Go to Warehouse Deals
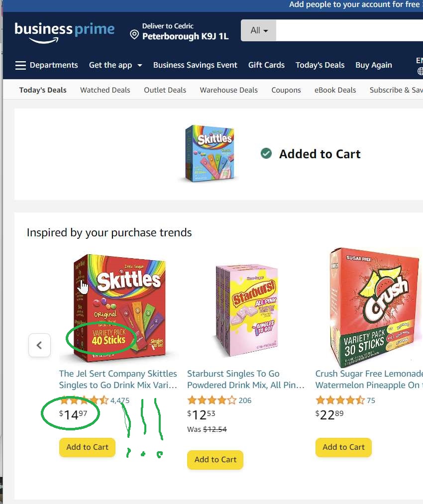The height and width of the screenshot is (504, 423). [228, 90]
